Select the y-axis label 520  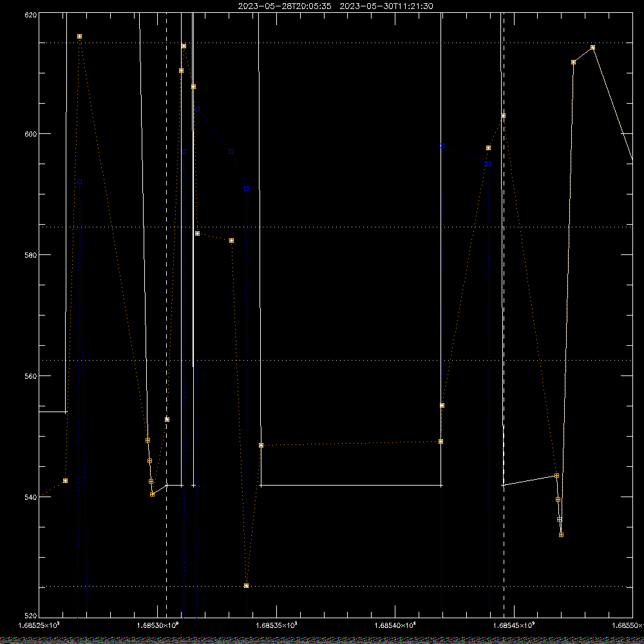point(31,615)
